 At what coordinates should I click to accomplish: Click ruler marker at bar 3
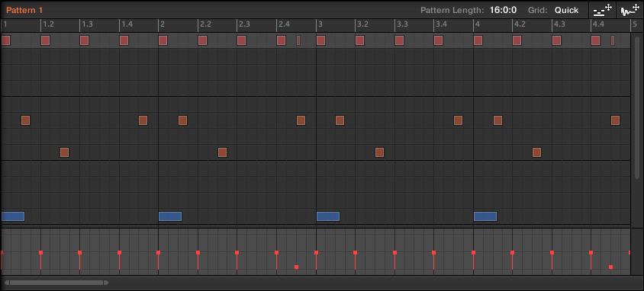pyautogui.click(x=320, y=24)
